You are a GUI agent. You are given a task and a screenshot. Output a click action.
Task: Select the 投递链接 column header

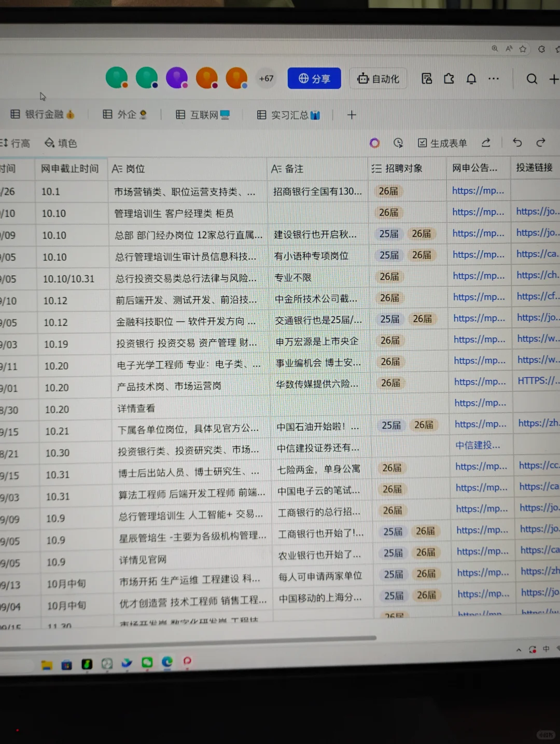(536, 167)
